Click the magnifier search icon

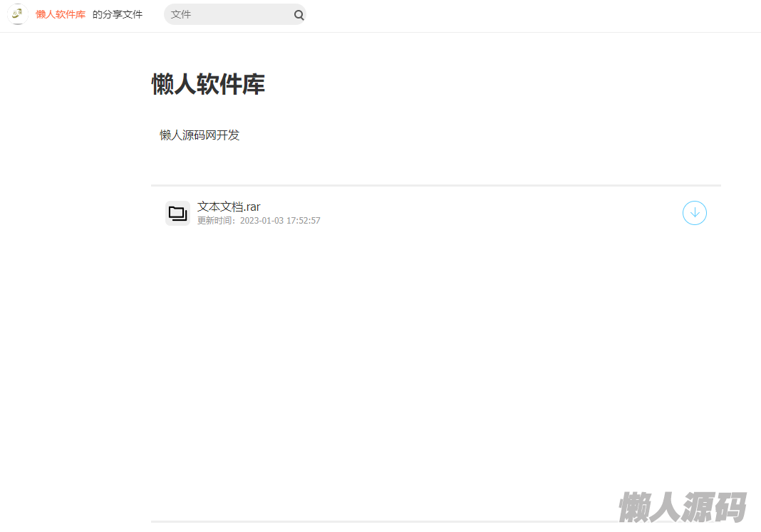pos(299,15)
